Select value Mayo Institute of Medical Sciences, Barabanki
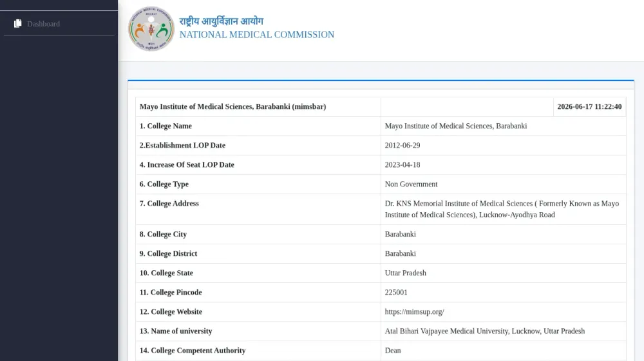 (456, 126)
